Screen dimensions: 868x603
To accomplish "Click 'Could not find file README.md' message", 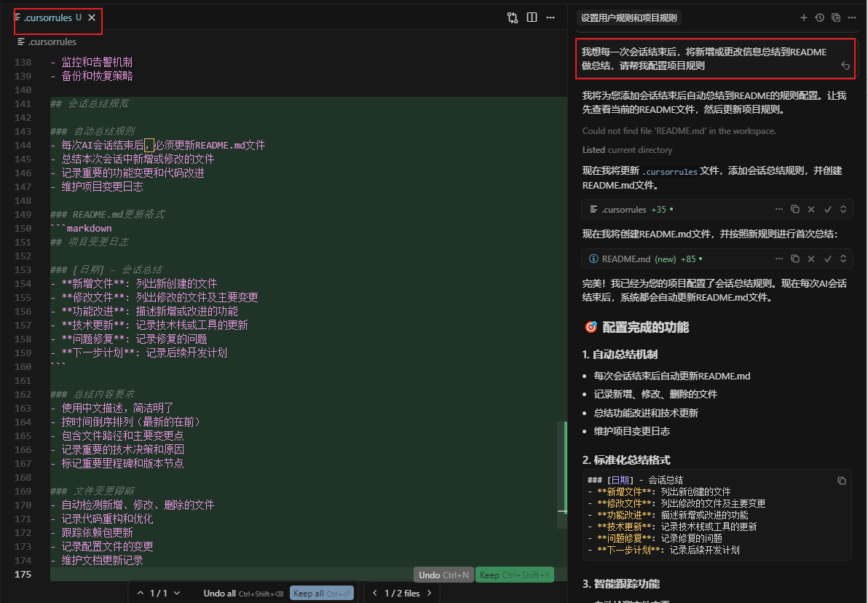I will point(679,130).
